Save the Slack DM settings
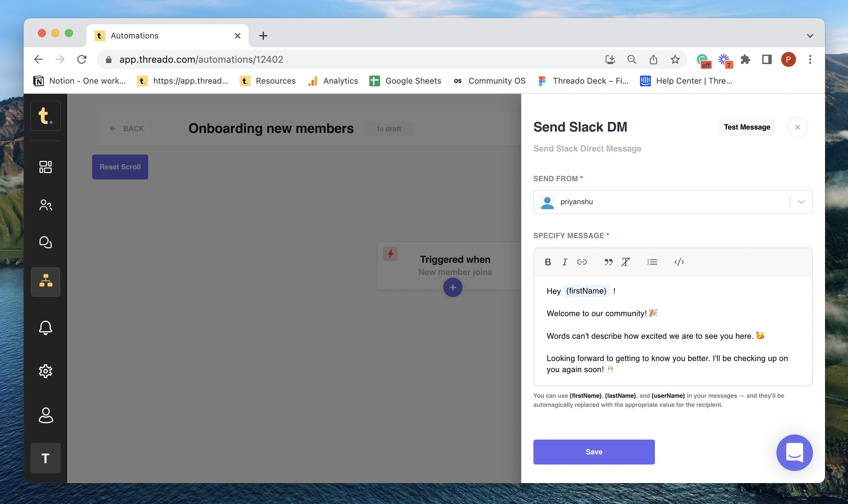Viewport: 848px width, 504px height. (x=593, y=452)
